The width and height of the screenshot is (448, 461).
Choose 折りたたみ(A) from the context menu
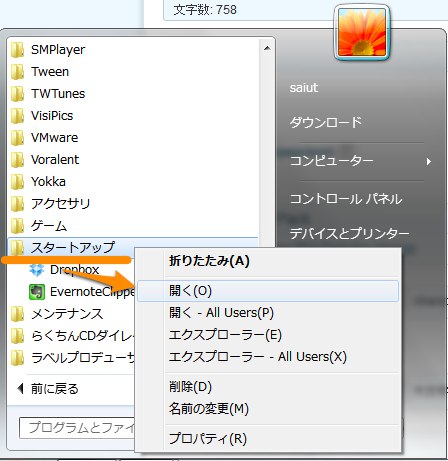[209, 261]
